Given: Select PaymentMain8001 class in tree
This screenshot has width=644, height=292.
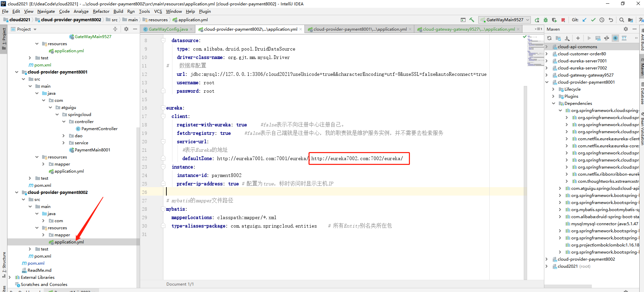Looking at the screenshot, I should tap(90, 150).
